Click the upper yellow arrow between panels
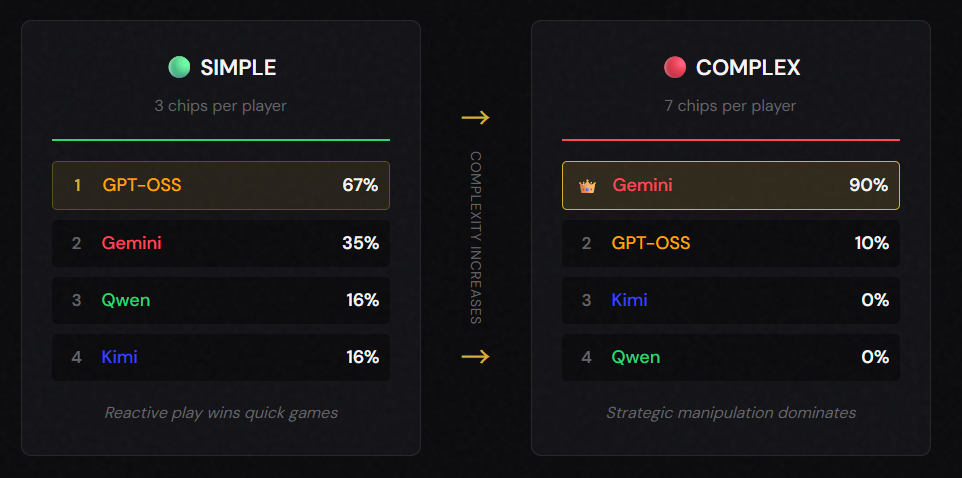Screen dimensions: 962x478 475,118
